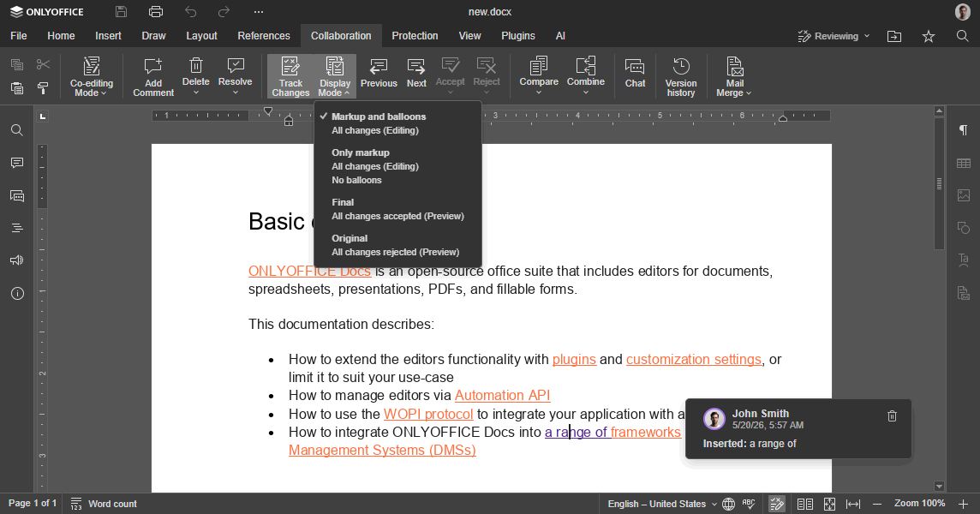Click the Cut scissors icon
Viewport: 980px width, 514px height.
tap(43, 64)
